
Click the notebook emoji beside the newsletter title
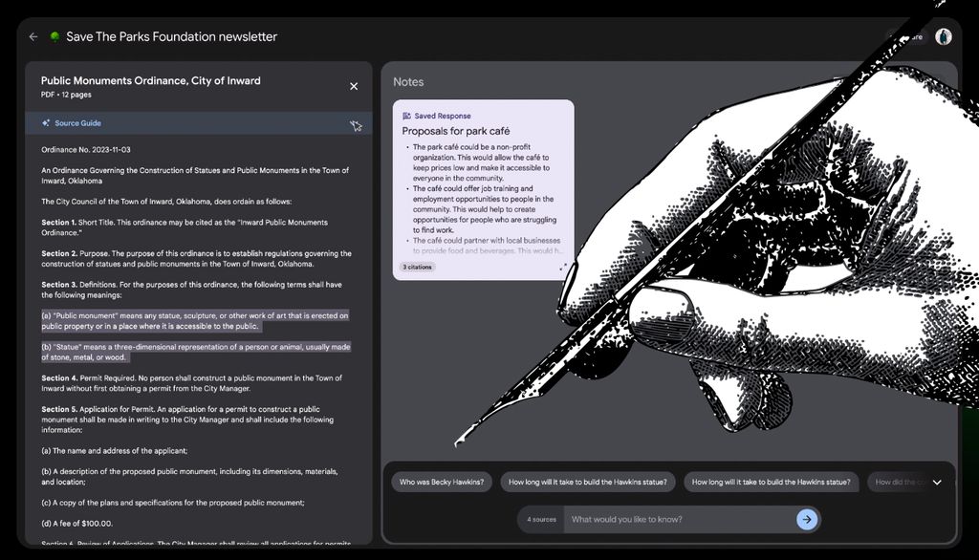[x=54, y=36]
